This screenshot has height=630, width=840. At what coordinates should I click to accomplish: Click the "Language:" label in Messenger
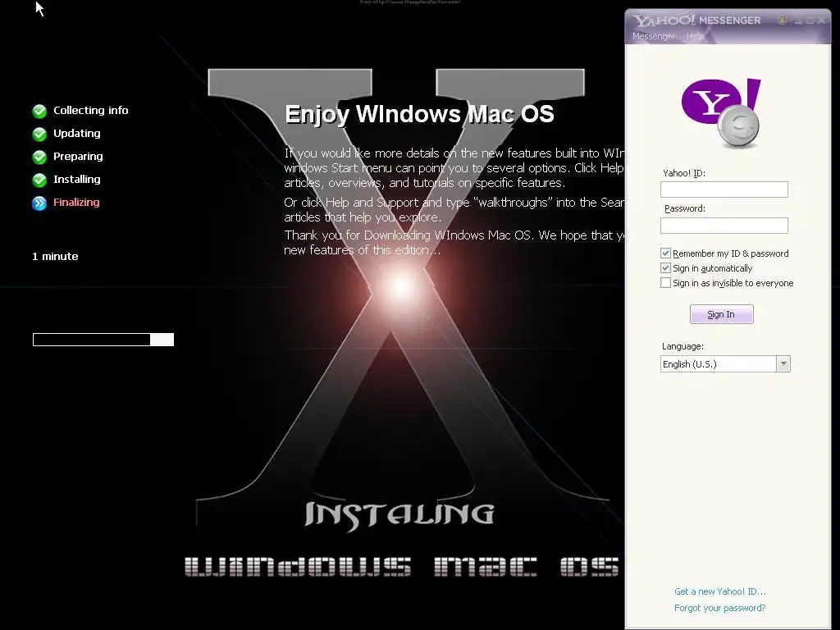tap(682, 346)
